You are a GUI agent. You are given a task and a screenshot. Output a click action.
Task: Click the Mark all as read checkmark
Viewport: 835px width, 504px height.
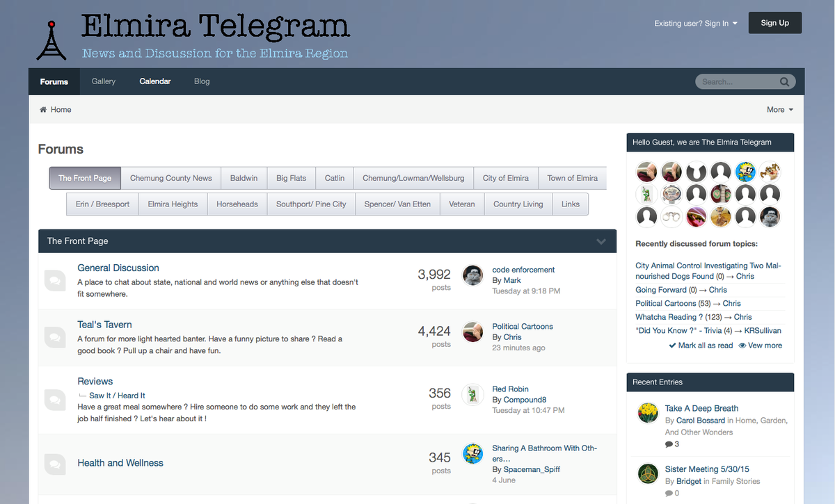(672, 346)
